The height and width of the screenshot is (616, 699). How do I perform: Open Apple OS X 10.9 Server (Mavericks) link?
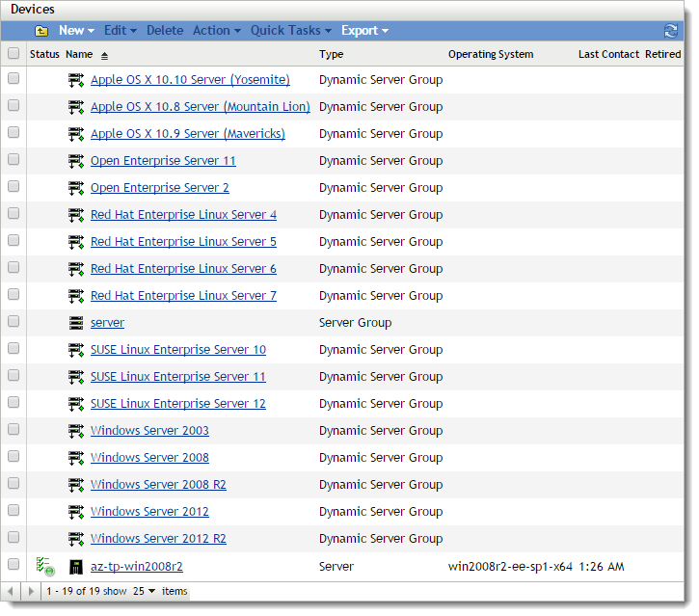click(188, 134)
